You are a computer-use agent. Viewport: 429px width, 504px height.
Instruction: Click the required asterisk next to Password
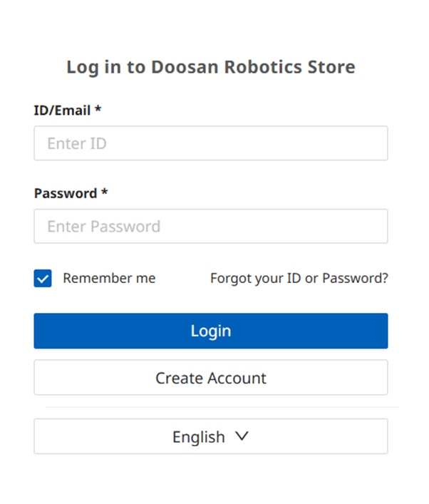(x=104, y=193)
